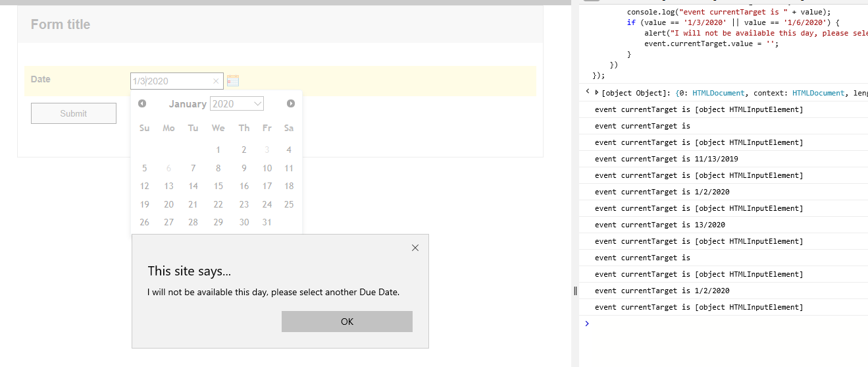Choose January 31 in the calendar
Viewport: 868px width, 367px height.
coord(267,223)
